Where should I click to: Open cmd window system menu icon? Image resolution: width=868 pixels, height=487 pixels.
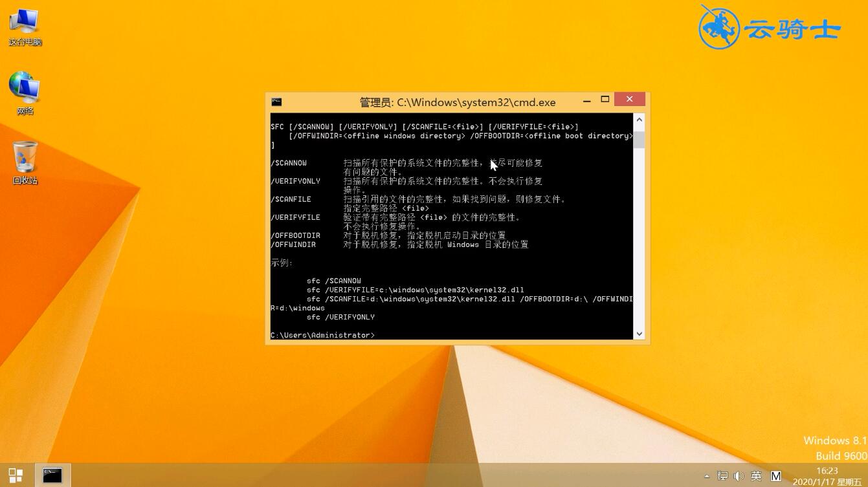(276, 102)
